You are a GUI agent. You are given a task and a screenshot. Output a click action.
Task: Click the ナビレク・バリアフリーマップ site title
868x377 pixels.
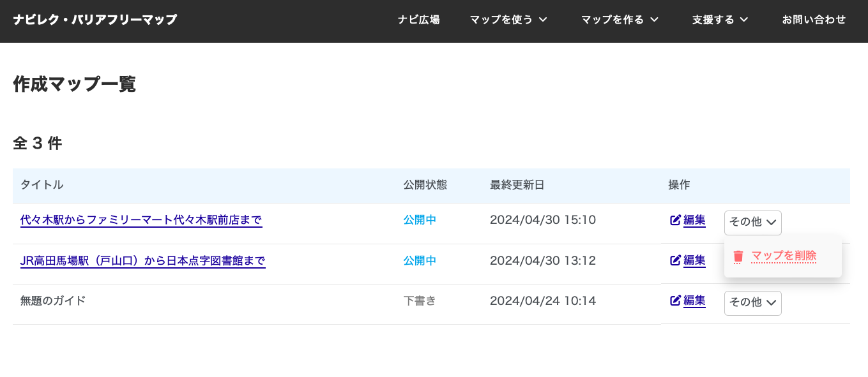click(x=95, y=20)
